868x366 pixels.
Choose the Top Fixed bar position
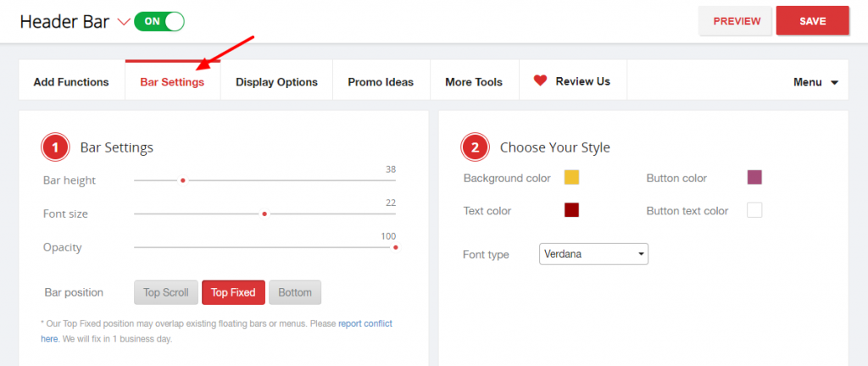coord(233,292)
